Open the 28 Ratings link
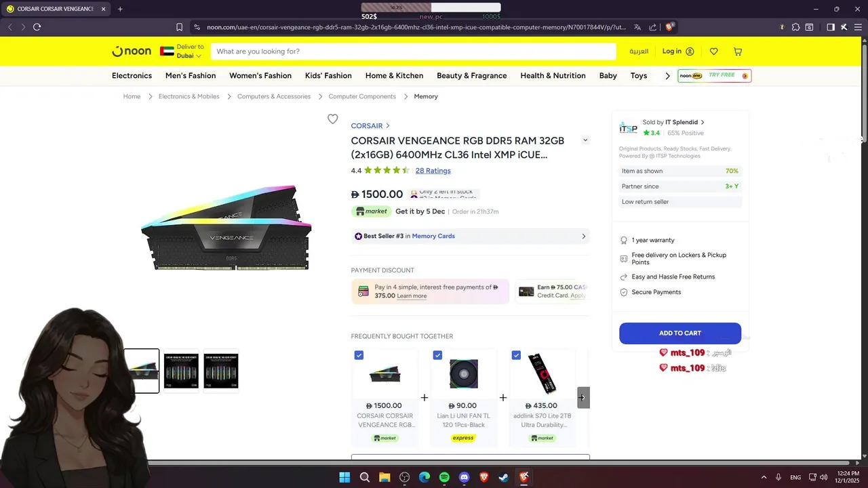 pyautogui.click(x=433, y=171)
